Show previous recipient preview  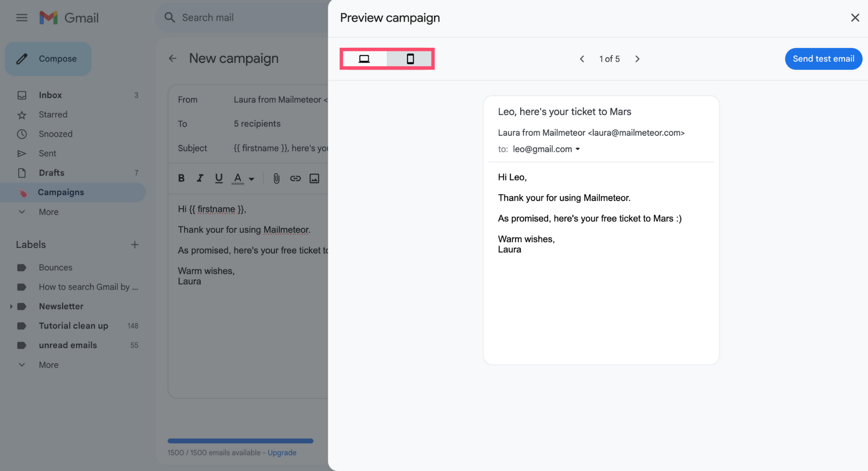tap(582, 59)
